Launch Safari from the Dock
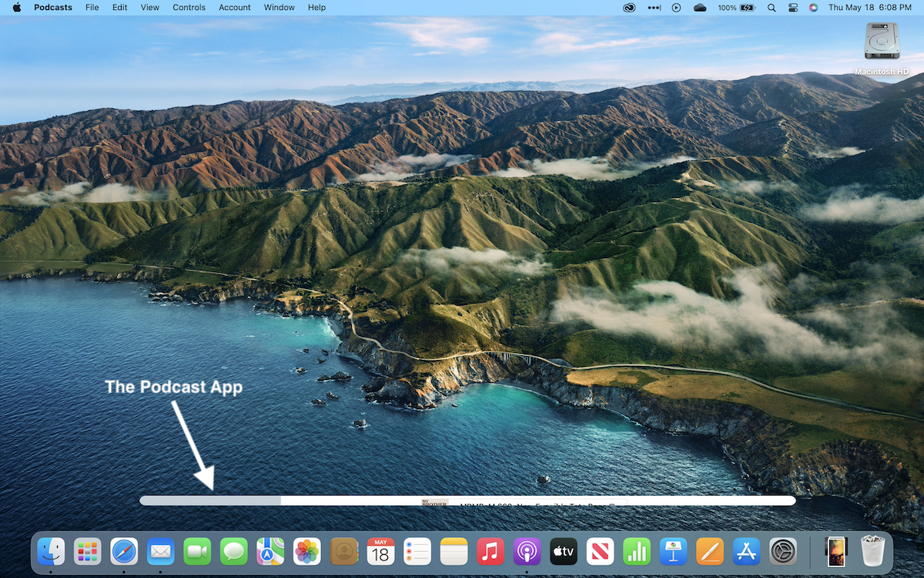The width and height of the screenshot is (924, 578). click(125, 552)
